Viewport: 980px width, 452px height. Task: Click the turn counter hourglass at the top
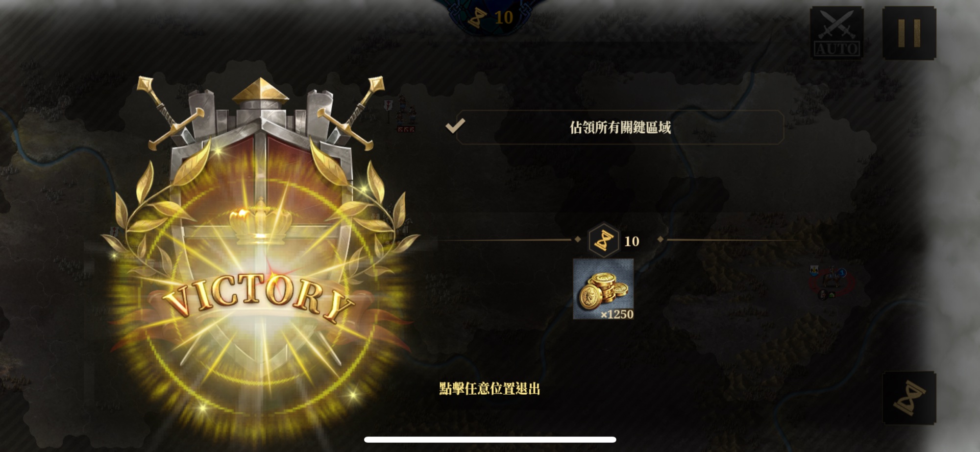coord(478,18)
